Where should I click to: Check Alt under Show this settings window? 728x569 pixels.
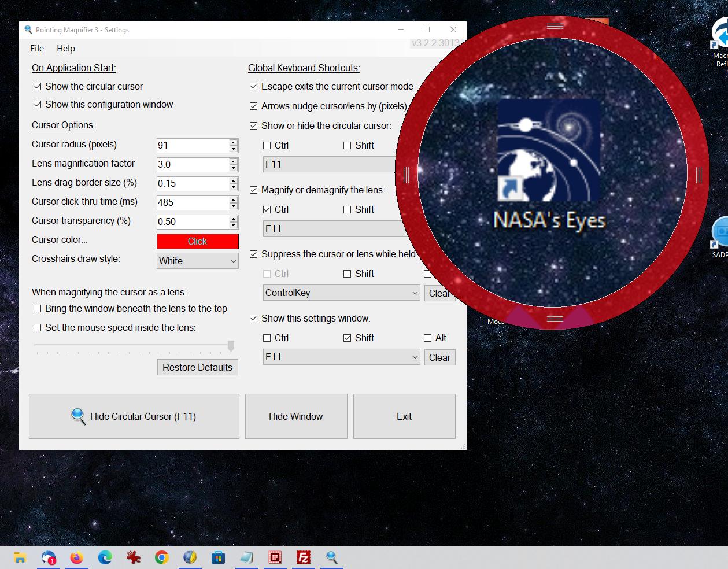(427, 338)
